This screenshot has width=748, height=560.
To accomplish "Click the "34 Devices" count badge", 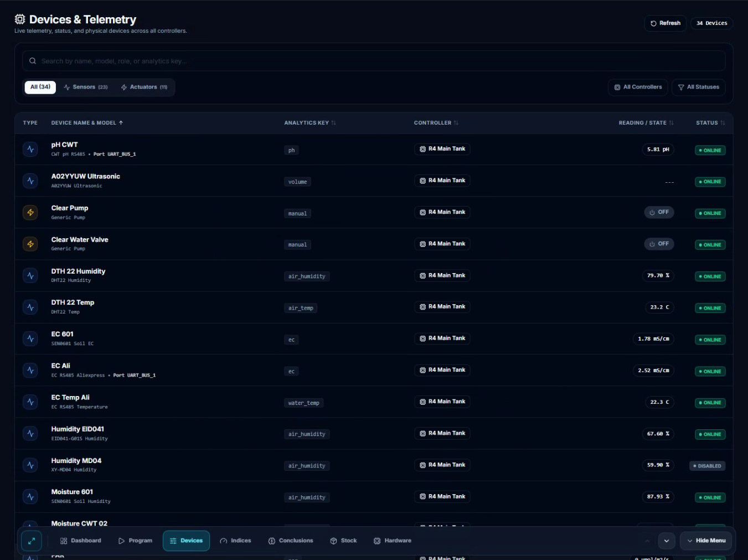I will pyautogui.click(x=712, y=23).
